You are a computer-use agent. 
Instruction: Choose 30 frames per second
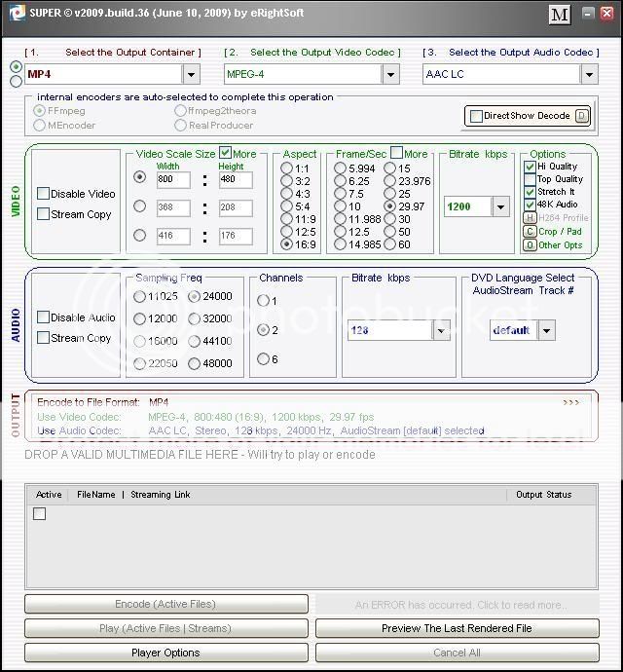tap(390, 219)
